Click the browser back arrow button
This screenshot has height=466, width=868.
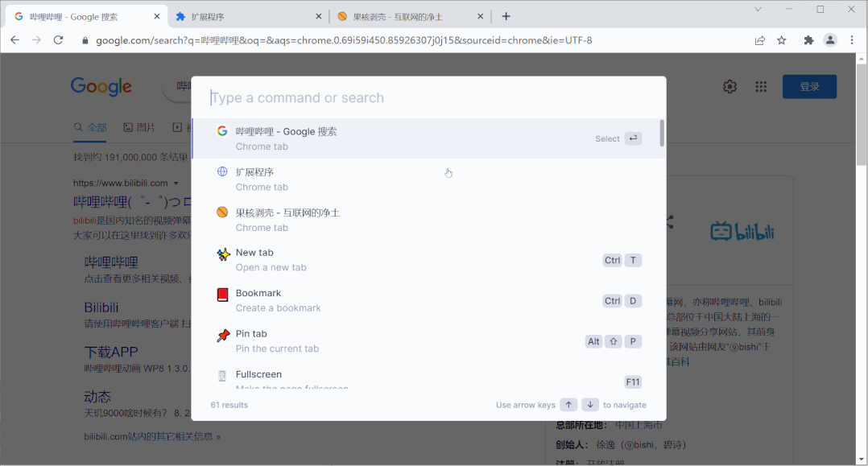click(14, 40)
